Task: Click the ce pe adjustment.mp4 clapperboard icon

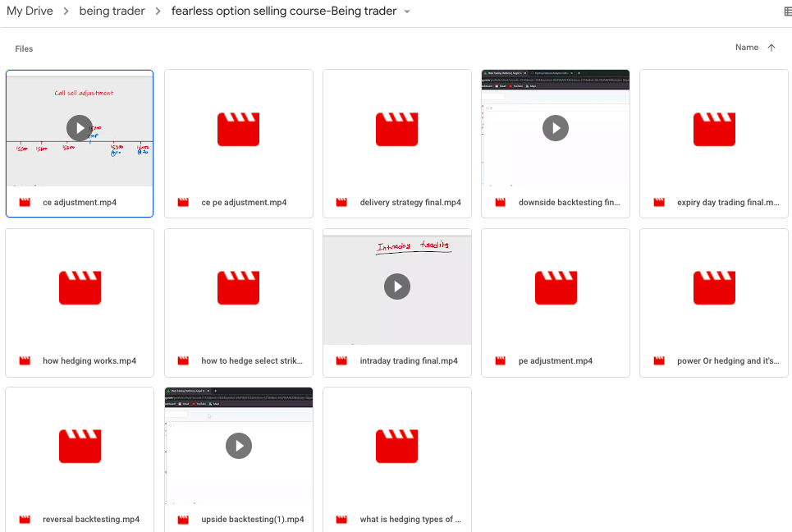Action: [238, 129]
